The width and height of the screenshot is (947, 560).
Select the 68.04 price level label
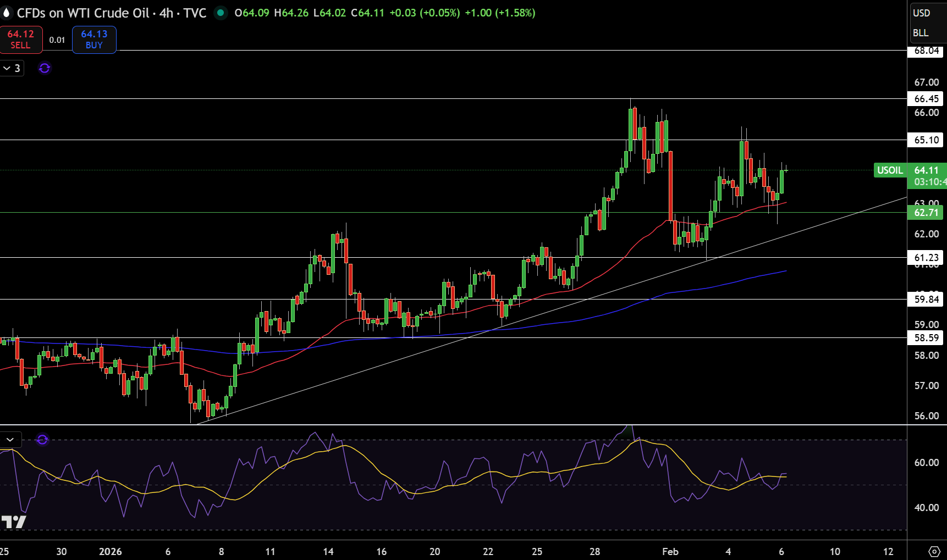926,51
